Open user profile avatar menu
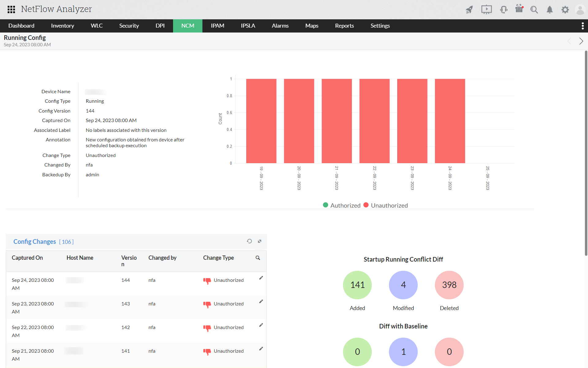588x368 pixels. [580, 10]
